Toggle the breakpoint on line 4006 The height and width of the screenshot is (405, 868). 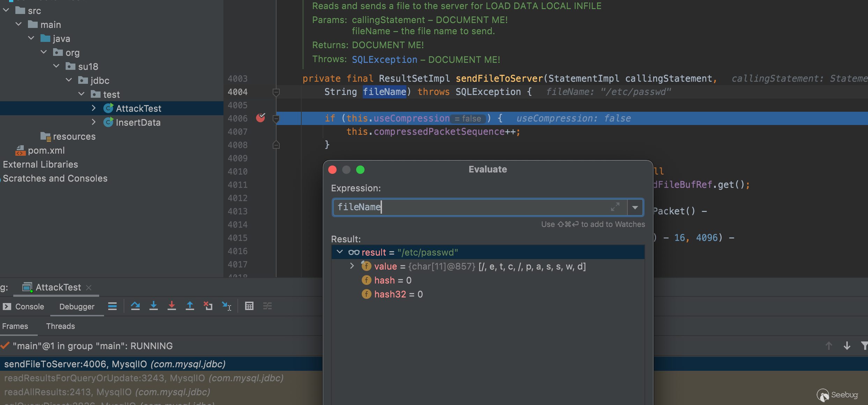tap(260, 118)
